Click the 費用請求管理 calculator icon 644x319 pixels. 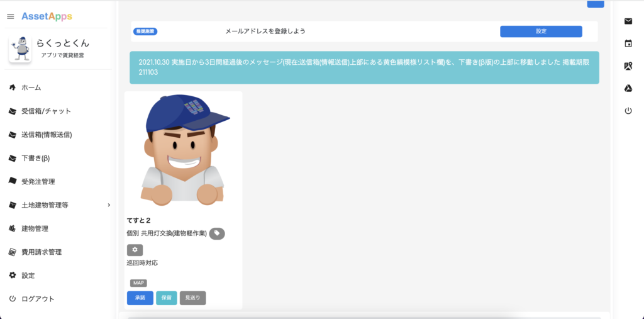pyautogui.click(x=13, y=252)
